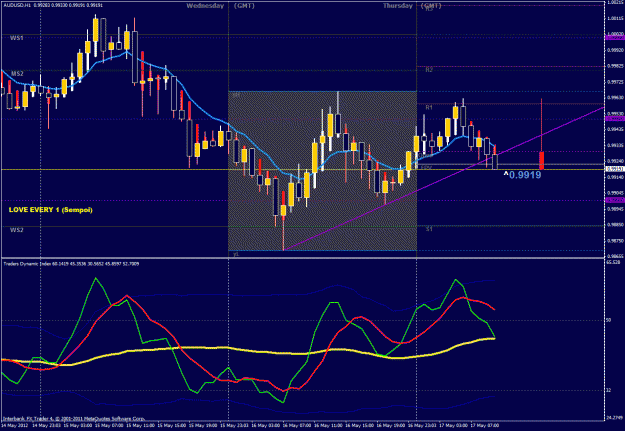Click the 16 May 03:00 time label
Screen dimensions: 625x431
point(265,425)
